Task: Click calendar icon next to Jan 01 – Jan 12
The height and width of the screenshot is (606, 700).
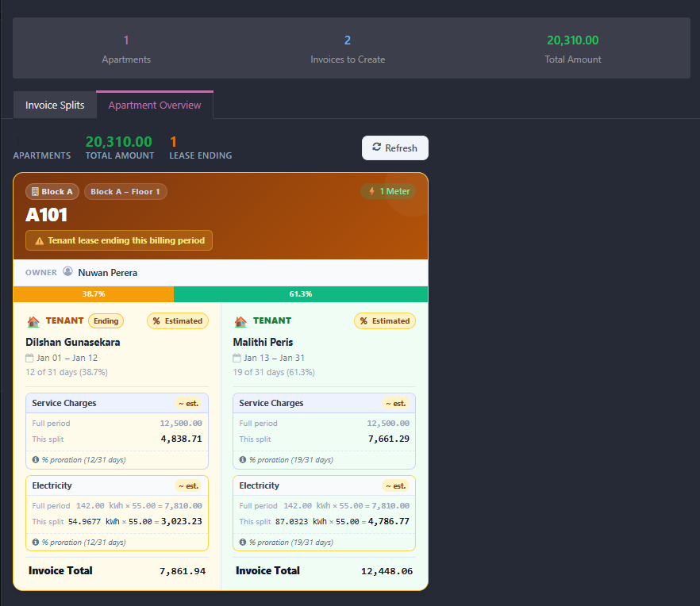Action: click(29, 358)
